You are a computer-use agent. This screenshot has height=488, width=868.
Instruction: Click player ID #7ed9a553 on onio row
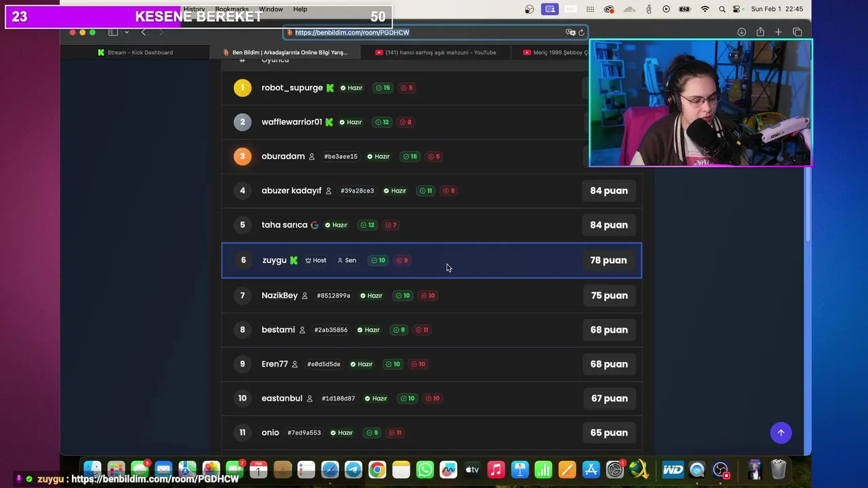pyautogui.click(x=304, y=433)
